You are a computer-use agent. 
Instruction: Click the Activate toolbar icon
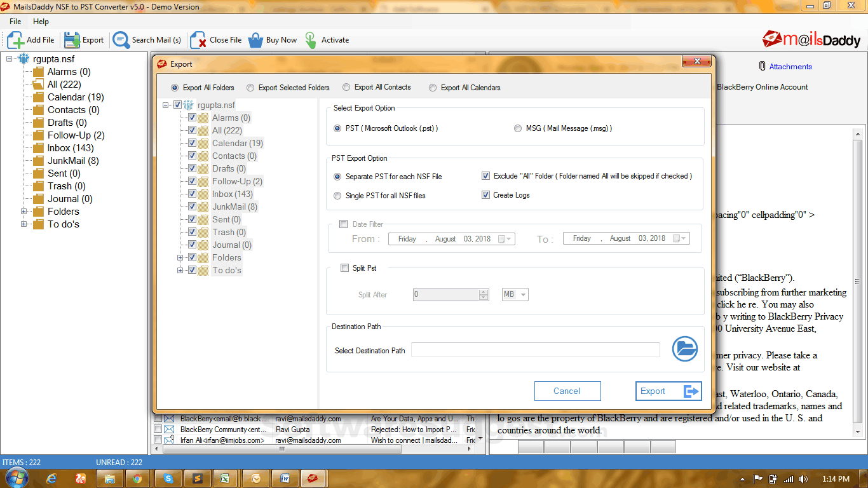tap(311, 39)
